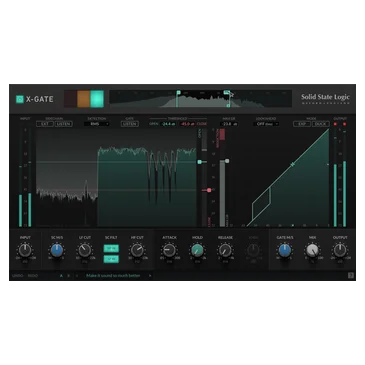Click the help question mark icon
The image size is (365, 365).
click(x=350, y=275)
